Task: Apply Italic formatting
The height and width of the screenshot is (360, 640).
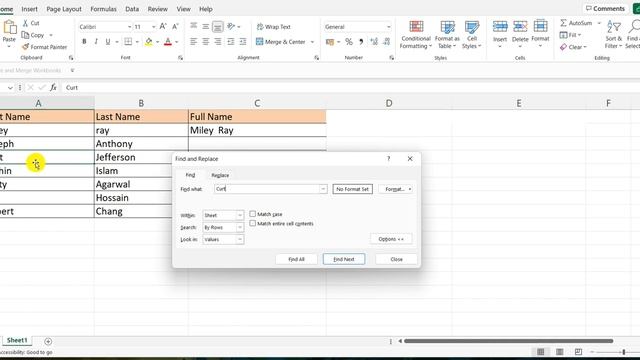Action: pos(96,42)
